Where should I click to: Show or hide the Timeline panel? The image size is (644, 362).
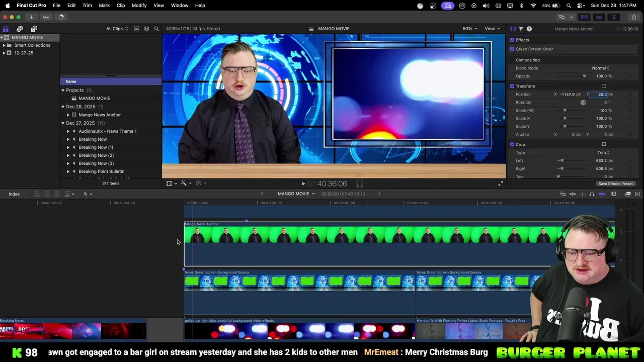click(x=599, y=17)
